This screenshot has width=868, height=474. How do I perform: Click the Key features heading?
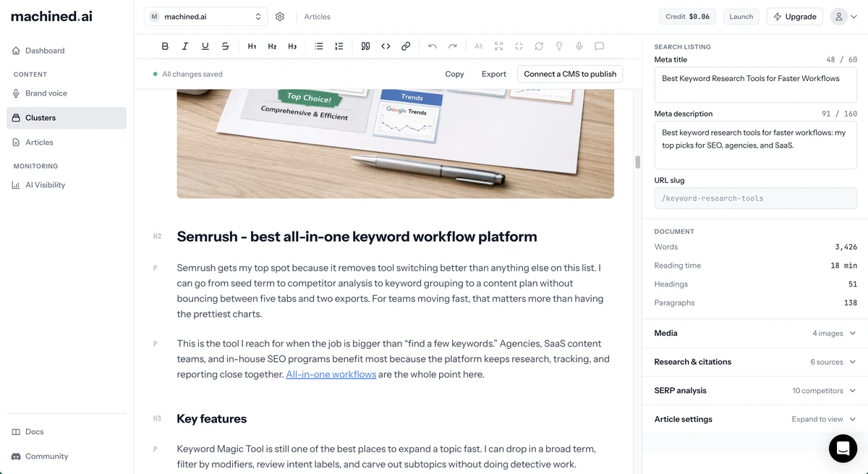211,419
